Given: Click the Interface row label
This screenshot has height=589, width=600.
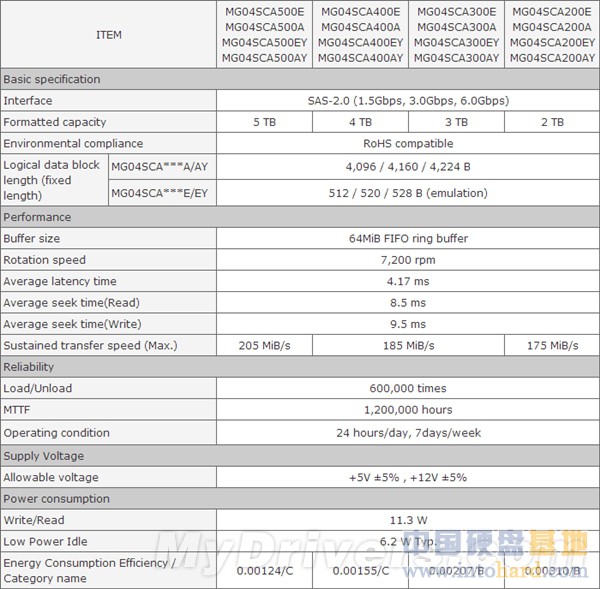Looking at the screenshot, I should click(28, 101).
